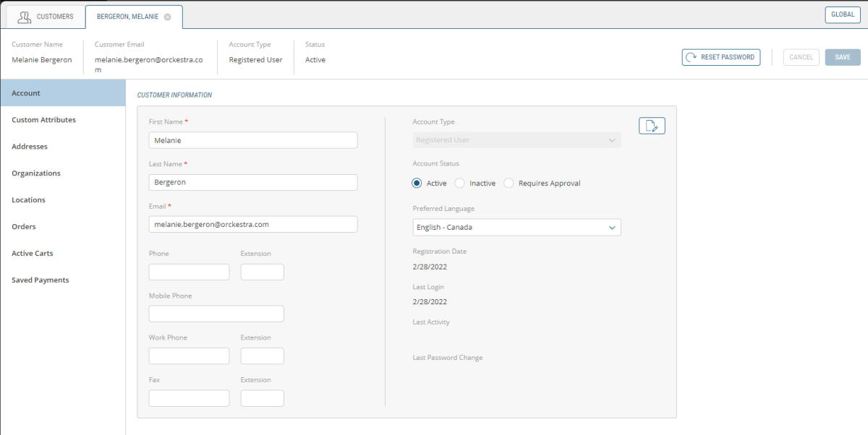View the customer's Orders section
This screenshot has height=435, width=868.
(24, 227)
